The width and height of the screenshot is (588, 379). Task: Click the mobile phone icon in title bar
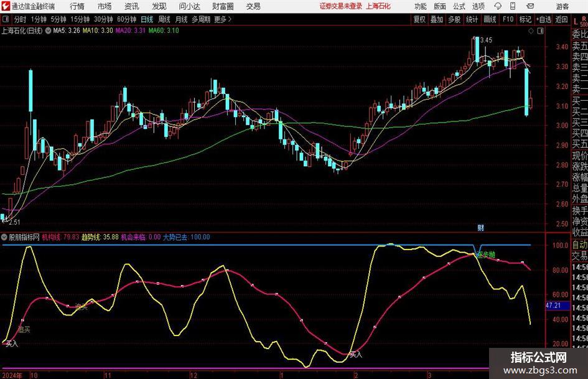click(513, 6)
